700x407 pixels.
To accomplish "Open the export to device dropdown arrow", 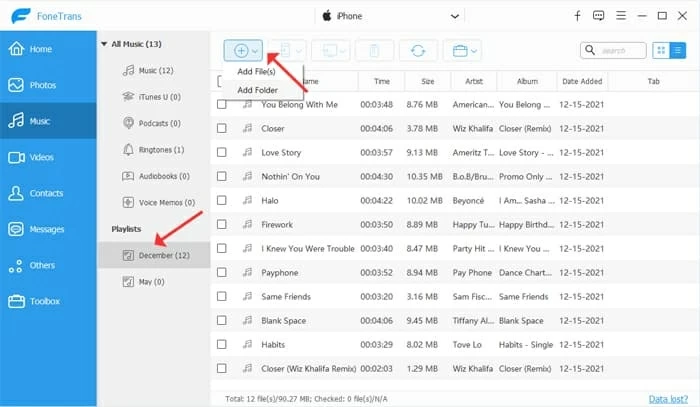I will click(299, 51).
